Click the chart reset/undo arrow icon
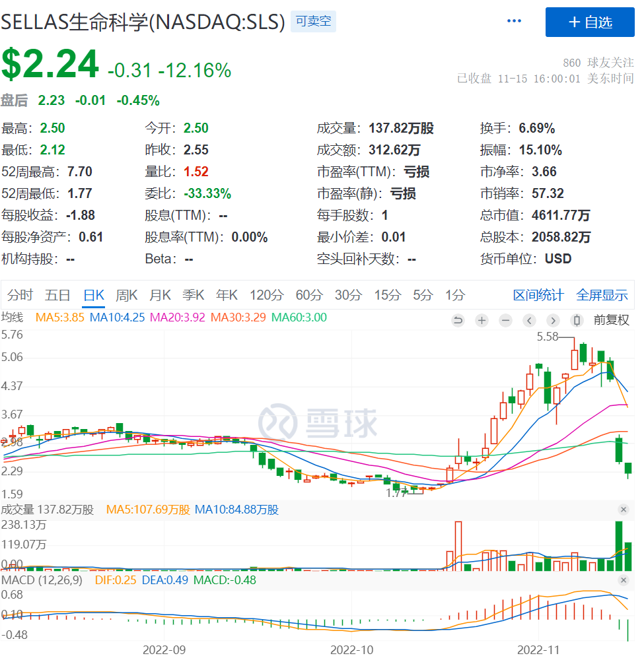 pos(458,321)
